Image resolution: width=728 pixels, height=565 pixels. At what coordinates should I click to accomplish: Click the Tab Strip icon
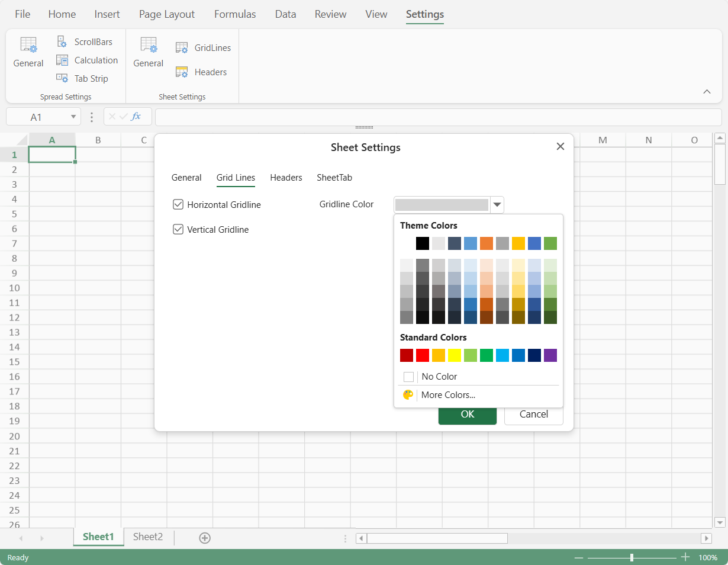(x=62, y=78)
